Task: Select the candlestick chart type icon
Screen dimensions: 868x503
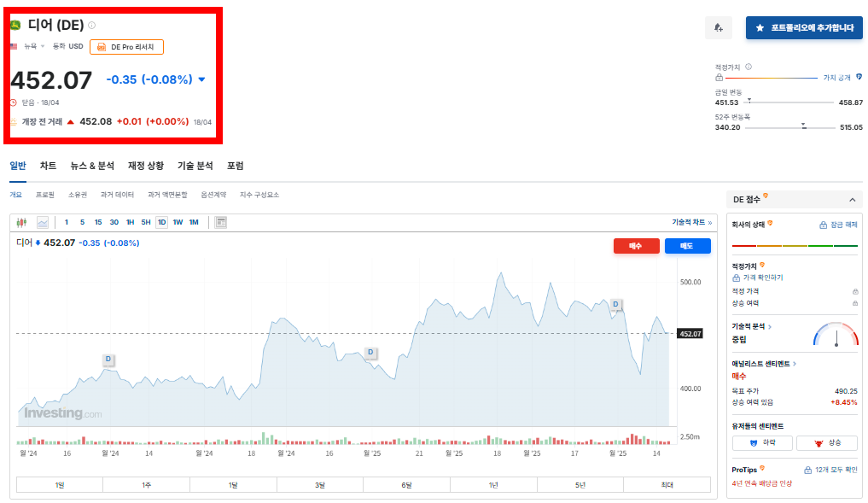Action: [21, 222]
